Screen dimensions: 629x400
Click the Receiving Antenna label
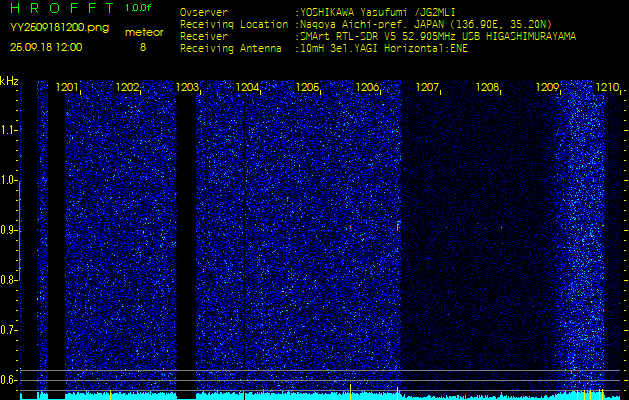pyautogui.click(x=231, y=49)
